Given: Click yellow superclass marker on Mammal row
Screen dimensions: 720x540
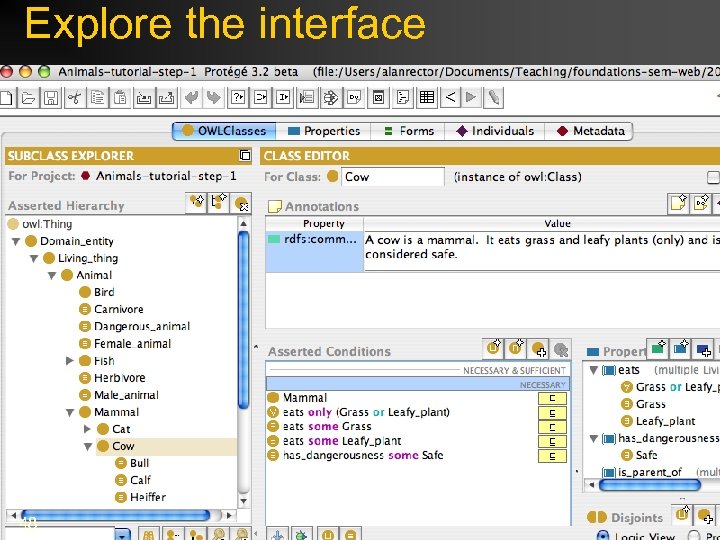Looking at the screenshot, I should pos(552,398).
